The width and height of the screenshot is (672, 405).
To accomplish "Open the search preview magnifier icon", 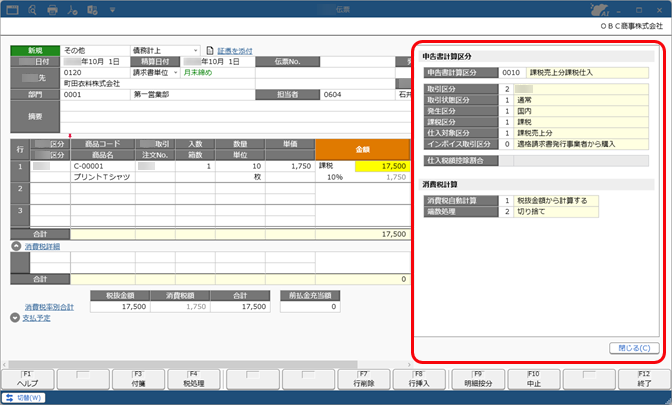I will coord(32,9).
